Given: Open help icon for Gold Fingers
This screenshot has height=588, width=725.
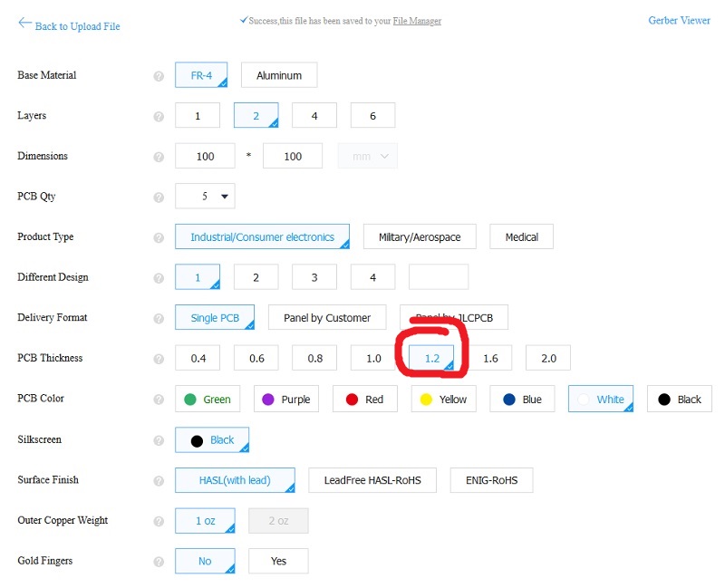Looking at the screenshot, I should tap(159, 562).
